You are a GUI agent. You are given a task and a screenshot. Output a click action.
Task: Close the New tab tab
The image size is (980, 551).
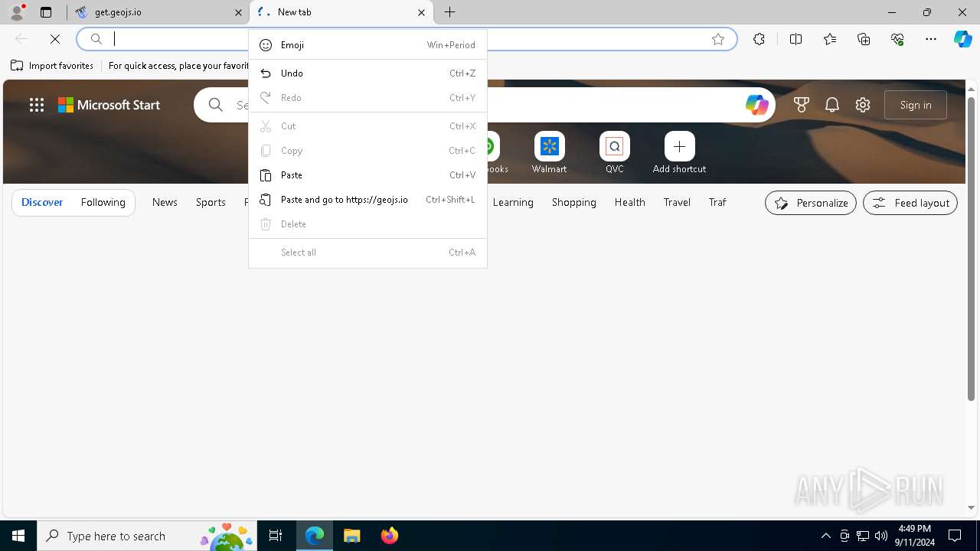coord(421,12)
